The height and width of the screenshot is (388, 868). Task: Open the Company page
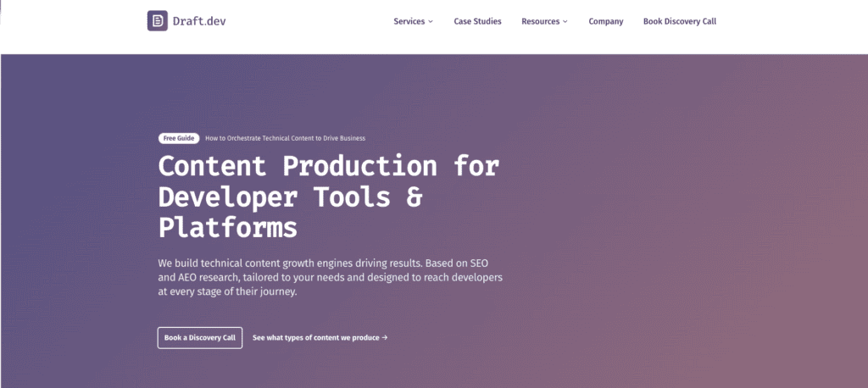605,21
